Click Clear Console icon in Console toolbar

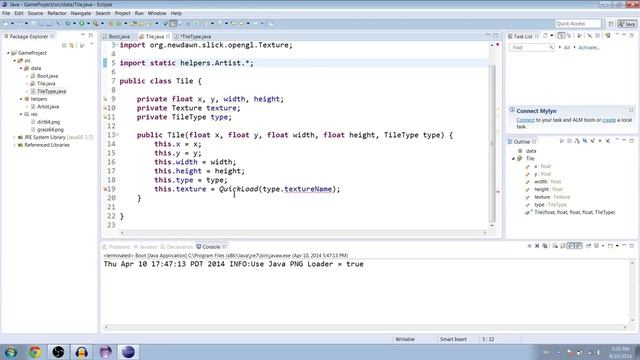556,246
